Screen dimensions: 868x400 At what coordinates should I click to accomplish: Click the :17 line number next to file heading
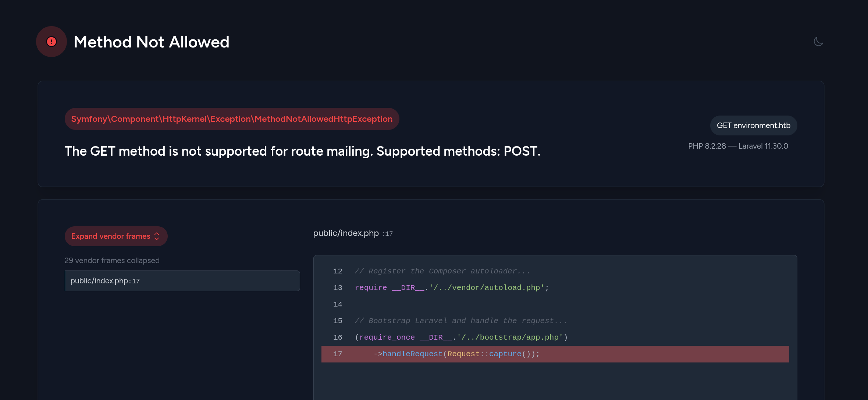(388, 234)
